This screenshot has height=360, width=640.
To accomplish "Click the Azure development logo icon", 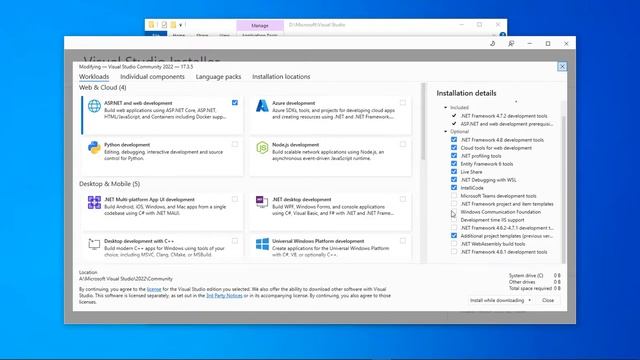I will [x=262, y=106].
